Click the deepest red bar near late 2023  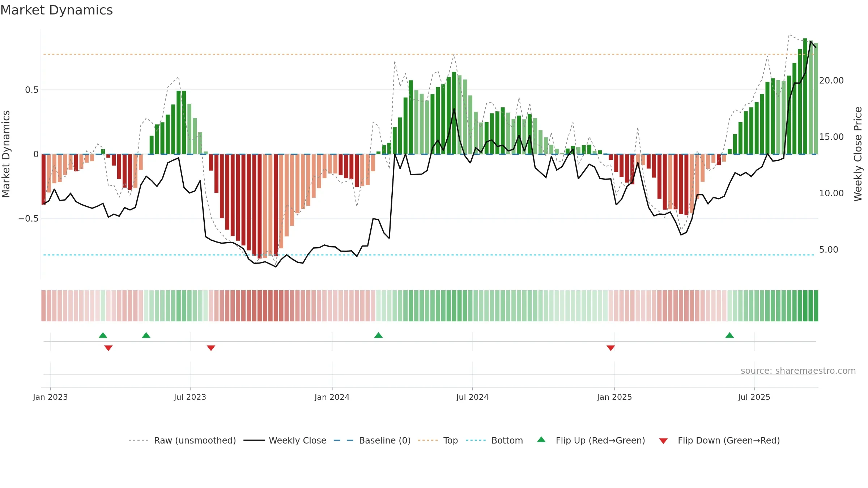click(259, 206)
